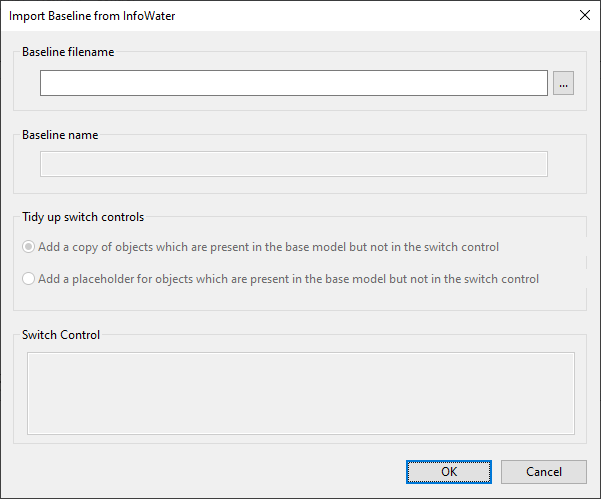
Task: Click the Baseline name text field
Action: pos(294,164)
